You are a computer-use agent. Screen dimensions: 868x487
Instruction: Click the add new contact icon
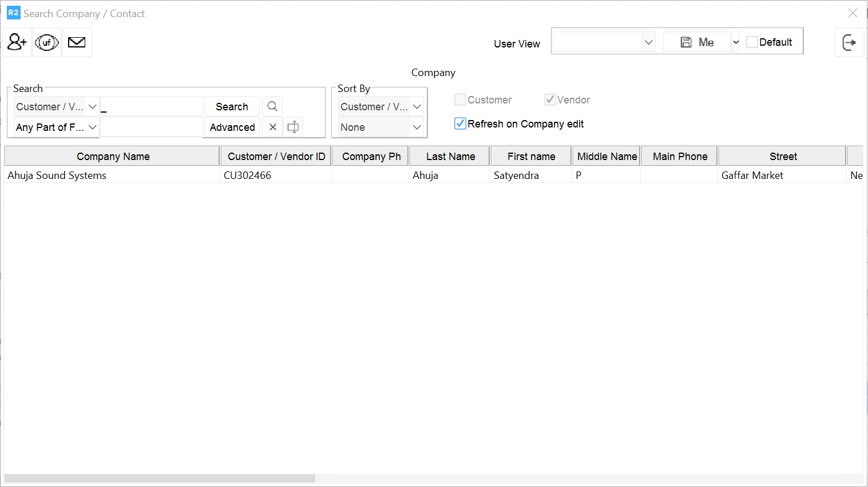pyautogui.click(x=17, y=42)
